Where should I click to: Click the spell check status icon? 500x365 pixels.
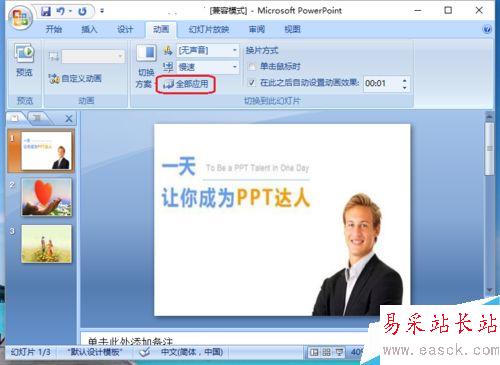[144, 352]
